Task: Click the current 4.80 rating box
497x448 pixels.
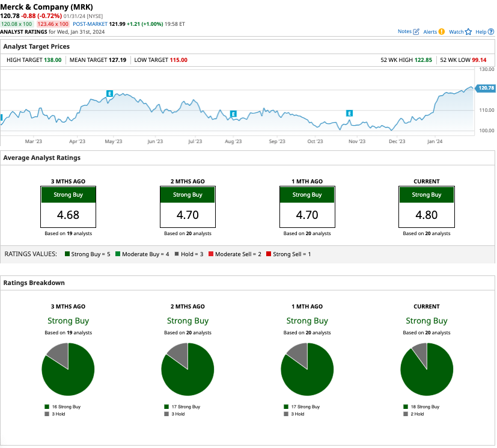Action: tap(427, 207)
